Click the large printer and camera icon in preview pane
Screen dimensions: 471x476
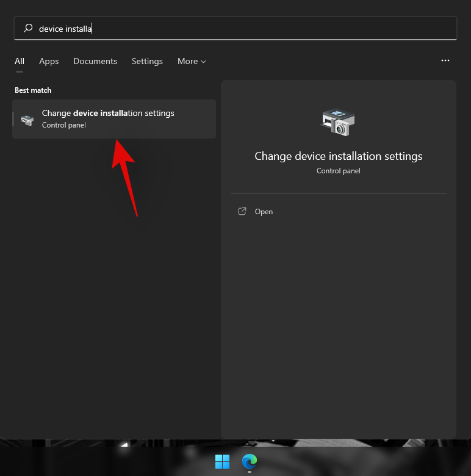click(338, 121)
